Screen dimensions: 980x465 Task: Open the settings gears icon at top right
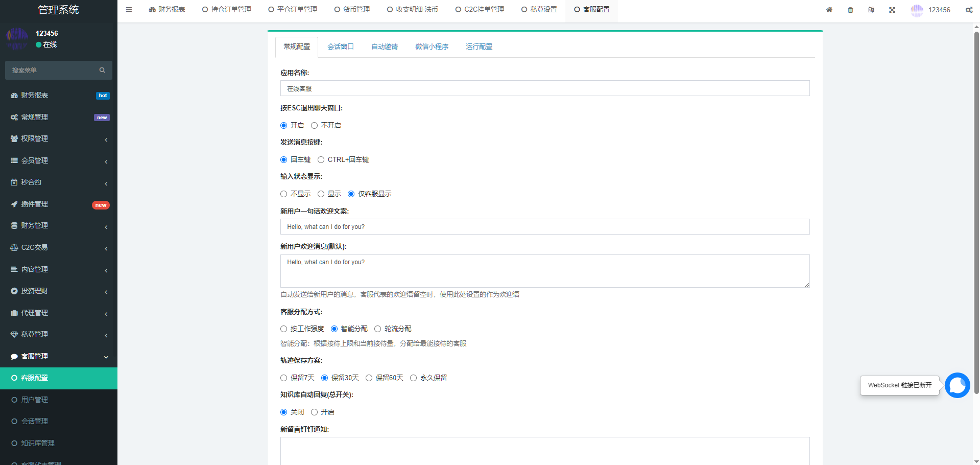[969, 10]
